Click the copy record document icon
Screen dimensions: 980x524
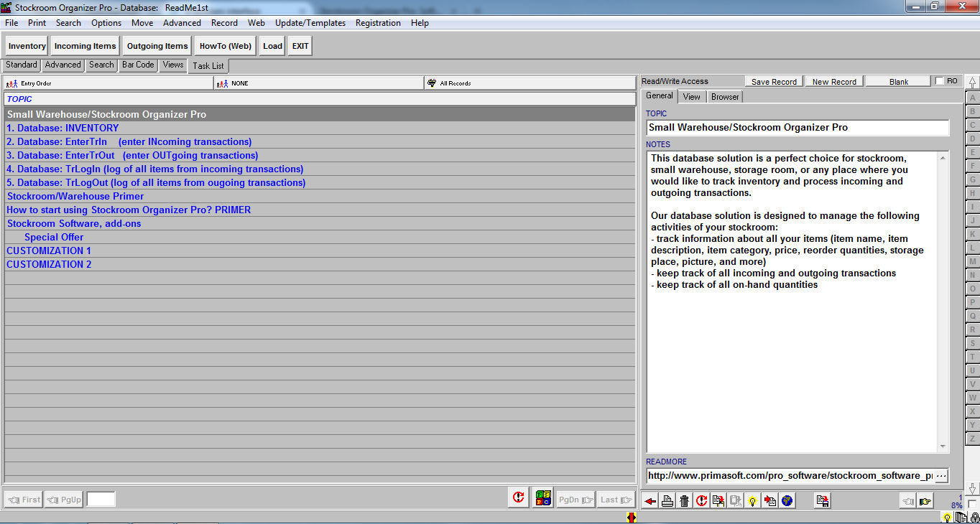coord(718,501)
